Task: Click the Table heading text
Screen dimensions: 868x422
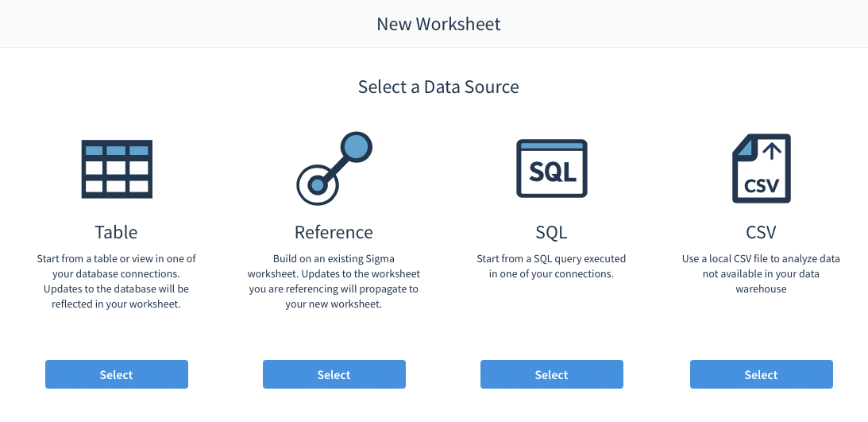Action: [x=116, y=231]
